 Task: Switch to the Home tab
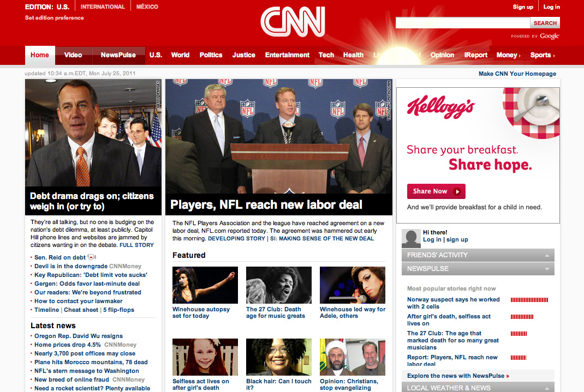tap(40, 55)
